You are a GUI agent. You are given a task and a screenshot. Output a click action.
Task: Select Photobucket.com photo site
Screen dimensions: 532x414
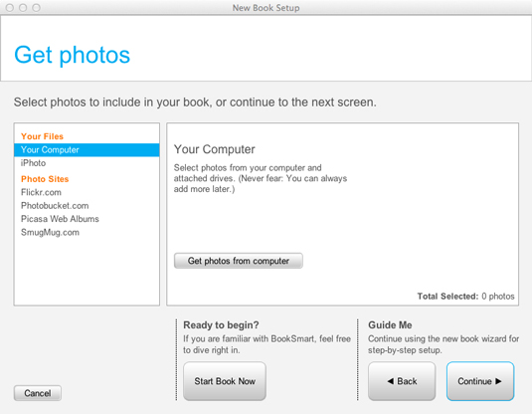click(55, 205)
